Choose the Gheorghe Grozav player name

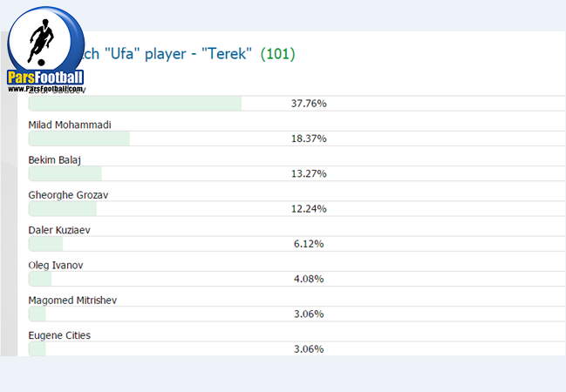tap(68, 195)
